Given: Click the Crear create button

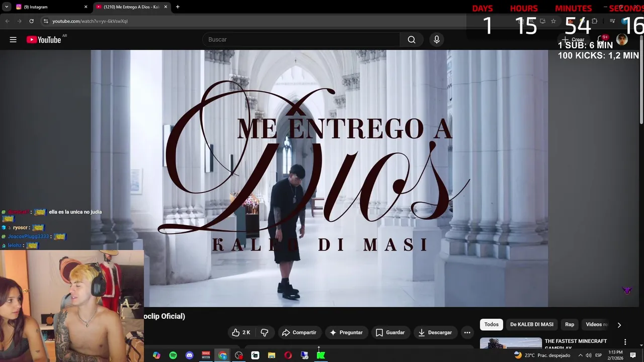Looking at the screenshot, I should pos(574,40).
